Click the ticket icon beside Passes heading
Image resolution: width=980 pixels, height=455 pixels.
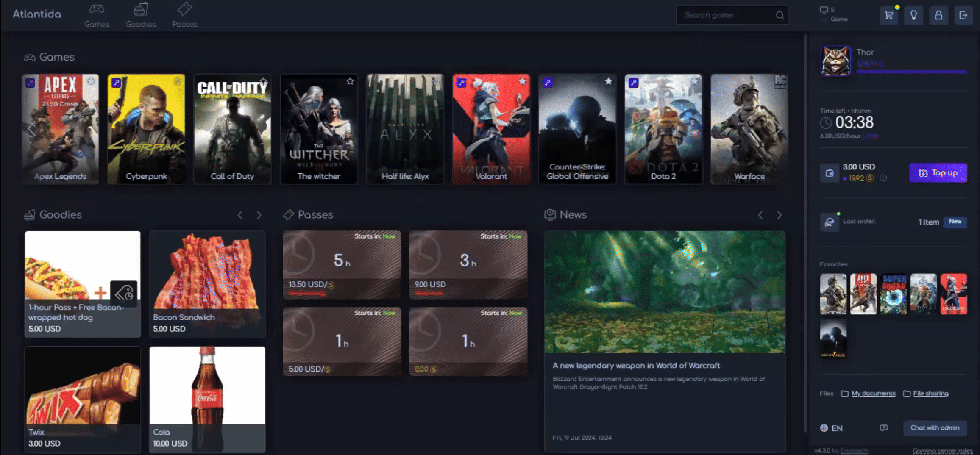click(289, 215)
